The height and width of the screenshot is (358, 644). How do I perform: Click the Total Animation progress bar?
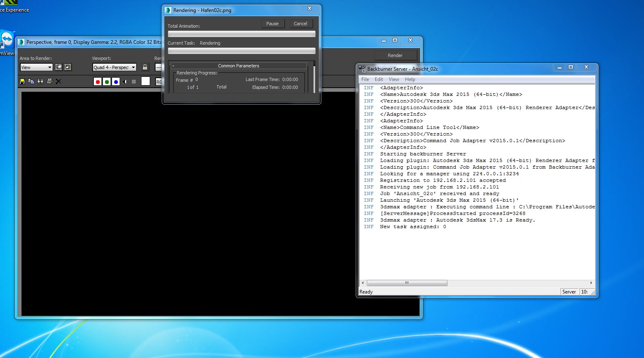pyautogui.click(x=242, y=34)
